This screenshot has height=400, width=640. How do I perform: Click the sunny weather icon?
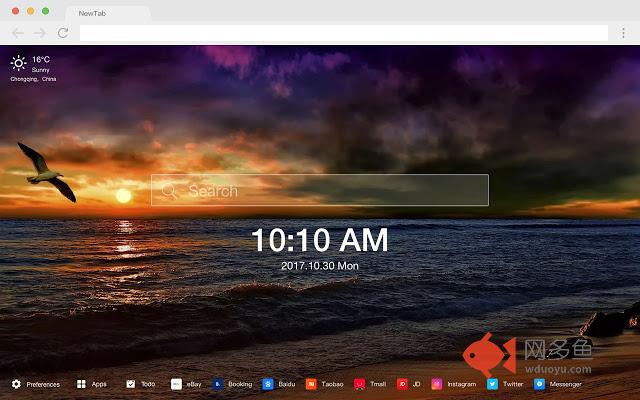(19, 63)
